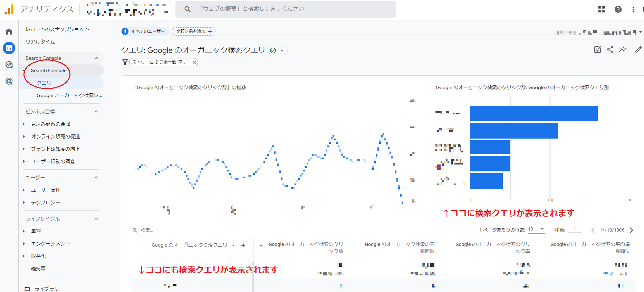Click the sort arrow on clicks column
644x292 pixels.
tap(261, 245)
